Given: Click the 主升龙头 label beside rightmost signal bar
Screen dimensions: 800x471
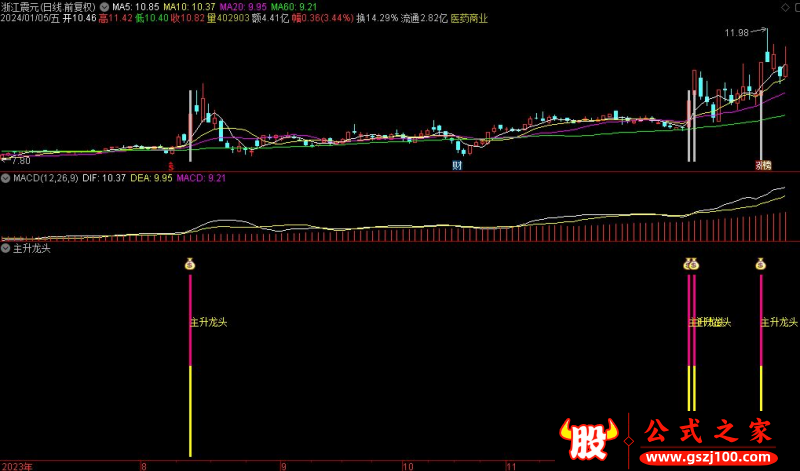Looking at the screenshot, I should (x=780, y=323).
